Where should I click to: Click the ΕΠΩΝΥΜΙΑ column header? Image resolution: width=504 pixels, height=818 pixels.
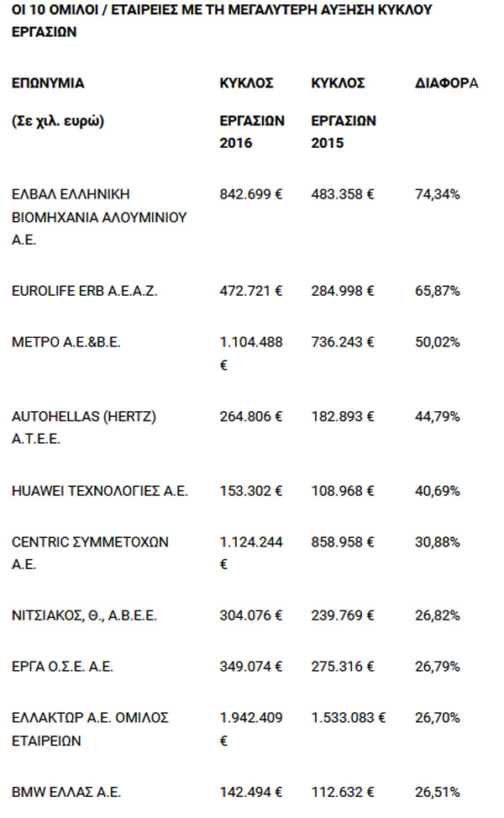[x=48, y=84]
